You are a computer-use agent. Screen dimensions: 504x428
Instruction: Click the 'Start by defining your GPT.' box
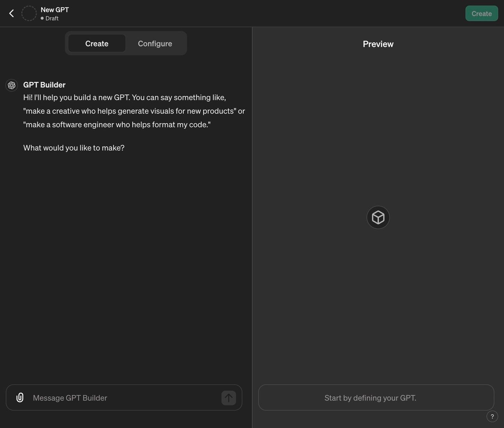(x=376, y=398)
